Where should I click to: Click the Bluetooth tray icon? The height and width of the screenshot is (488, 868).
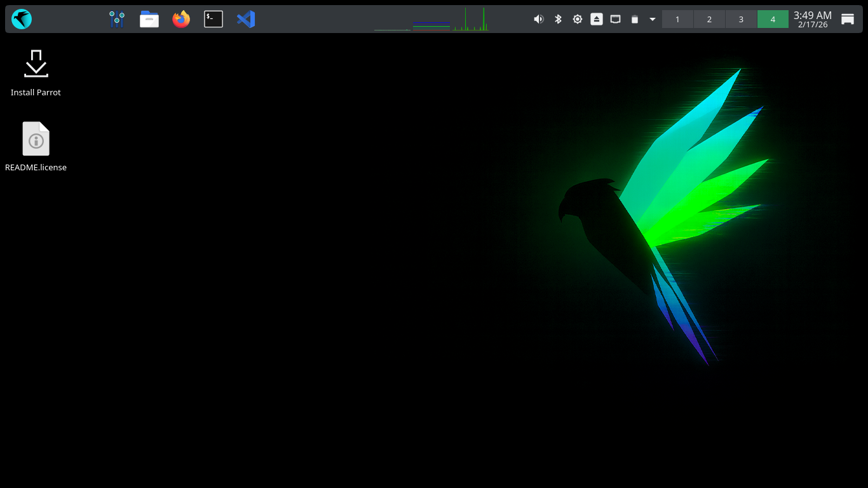click(x=558, y=19)
